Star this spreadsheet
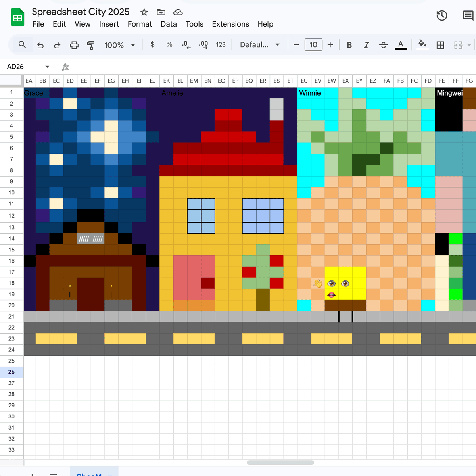This screenshot has width=476, height=476. (144, 12)
